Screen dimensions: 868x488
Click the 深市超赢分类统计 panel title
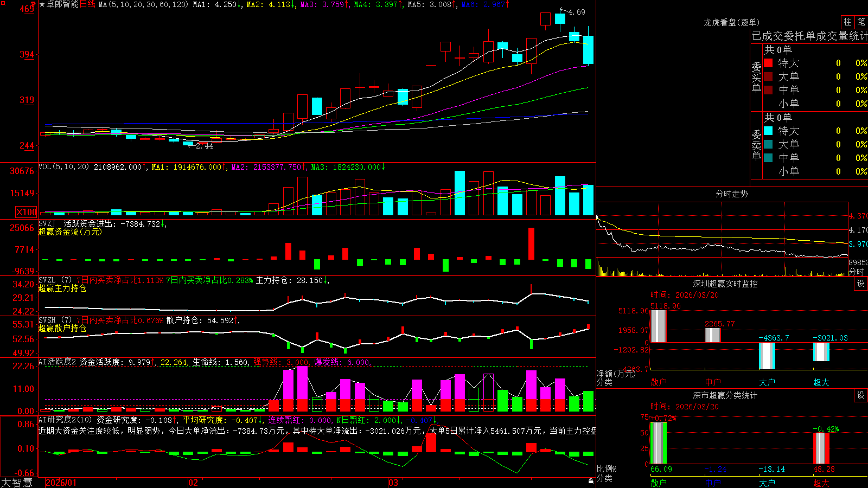[725, 395]
